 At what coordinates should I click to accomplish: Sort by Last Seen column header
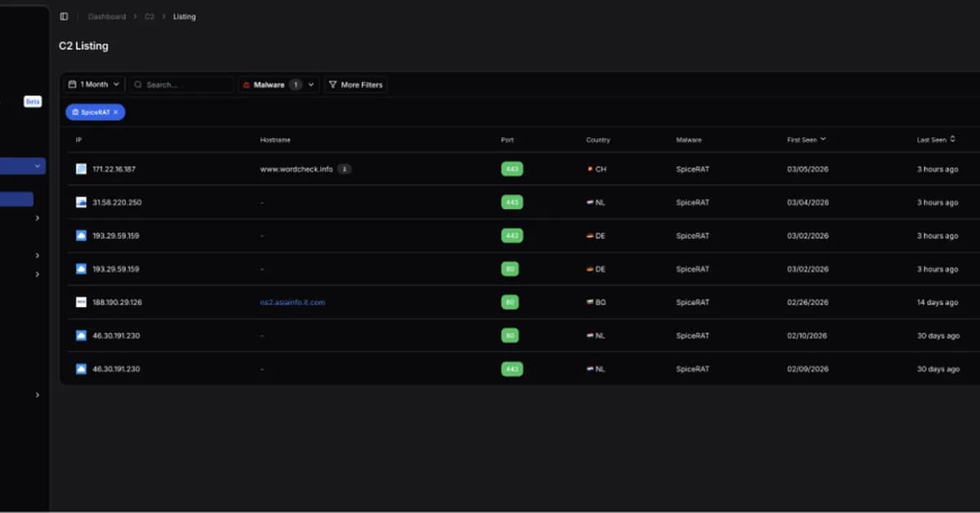[x=936, y=140]
